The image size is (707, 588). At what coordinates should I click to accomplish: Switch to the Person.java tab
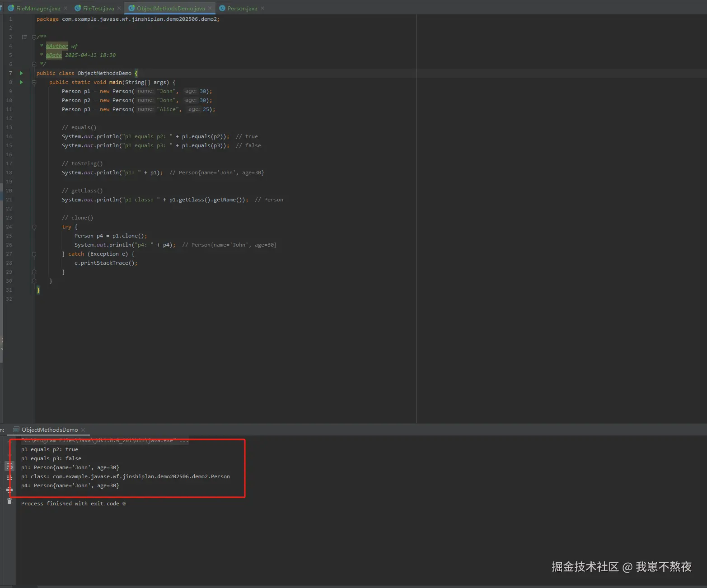point(242,8)
